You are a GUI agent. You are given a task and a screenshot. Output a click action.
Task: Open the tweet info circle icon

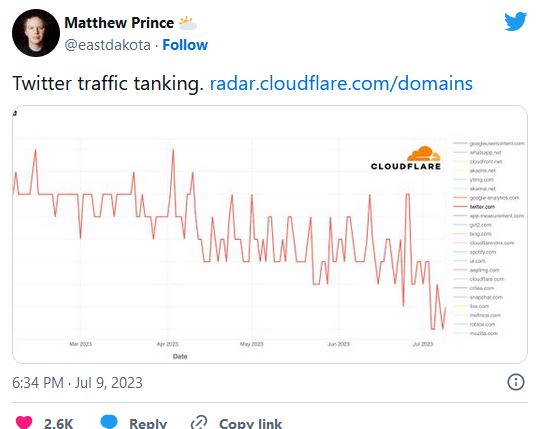click(516, 382)
